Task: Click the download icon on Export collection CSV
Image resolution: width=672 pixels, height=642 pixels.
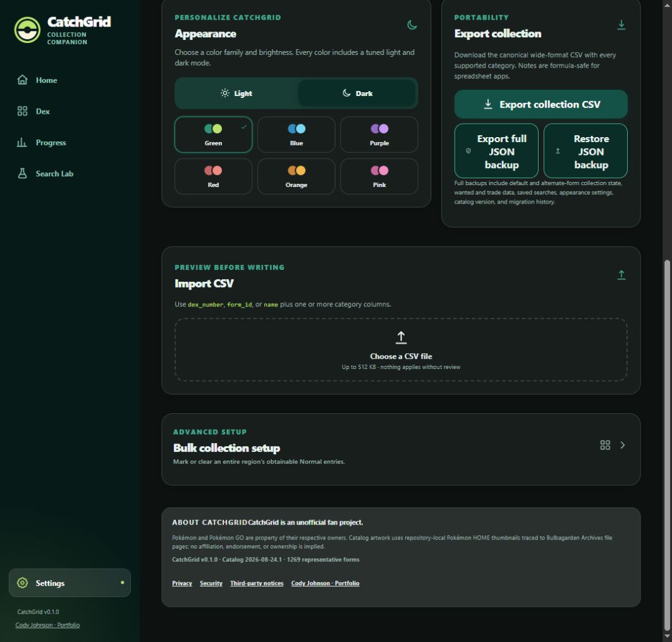Action: coord(487,104)
